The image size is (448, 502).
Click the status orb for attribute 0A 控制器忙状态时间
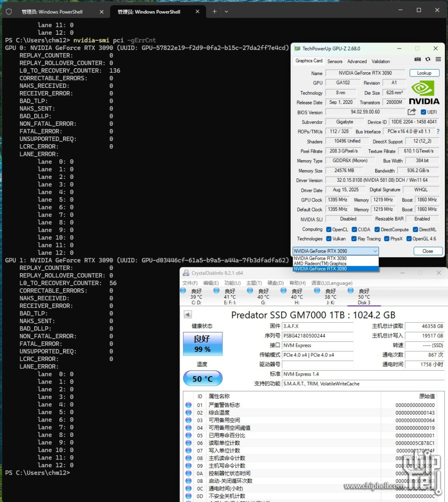[x=188, y=473]
